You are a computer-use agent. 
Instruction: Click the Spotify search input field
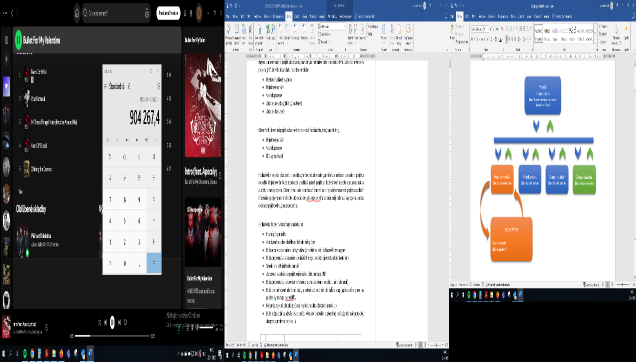pos(116,13)
